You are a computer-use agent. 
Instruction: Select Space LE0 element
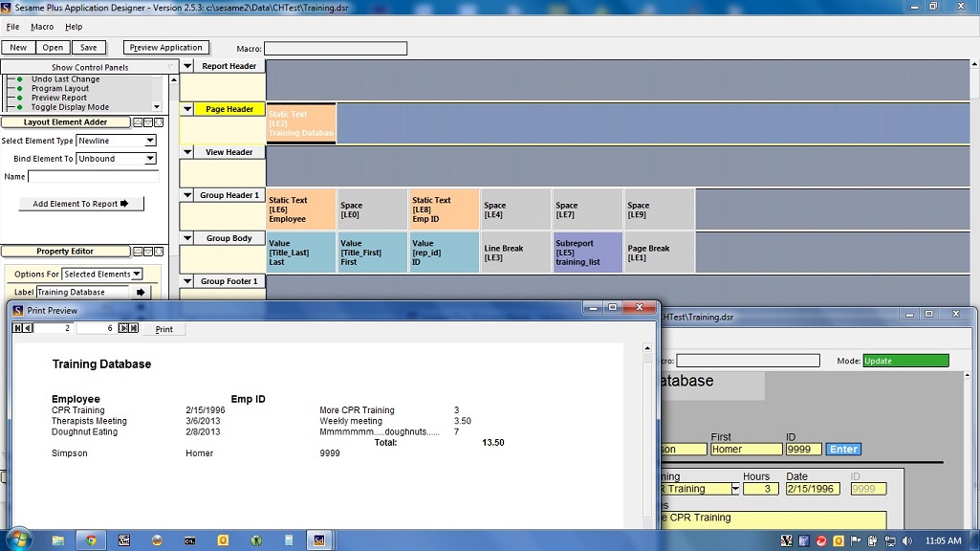pyautogui.click(x=373, y=209)
